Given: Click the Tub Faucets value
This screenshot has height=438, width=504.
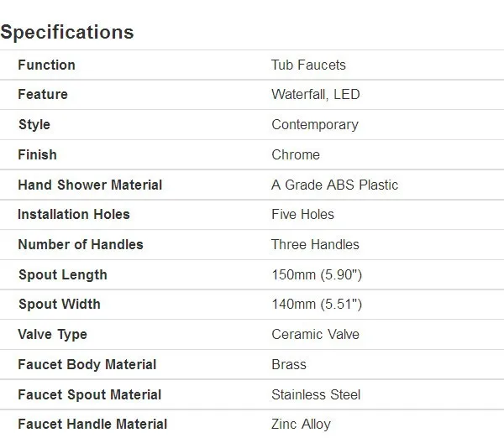Looking at the screenshot, I should (x=308, y=65).
